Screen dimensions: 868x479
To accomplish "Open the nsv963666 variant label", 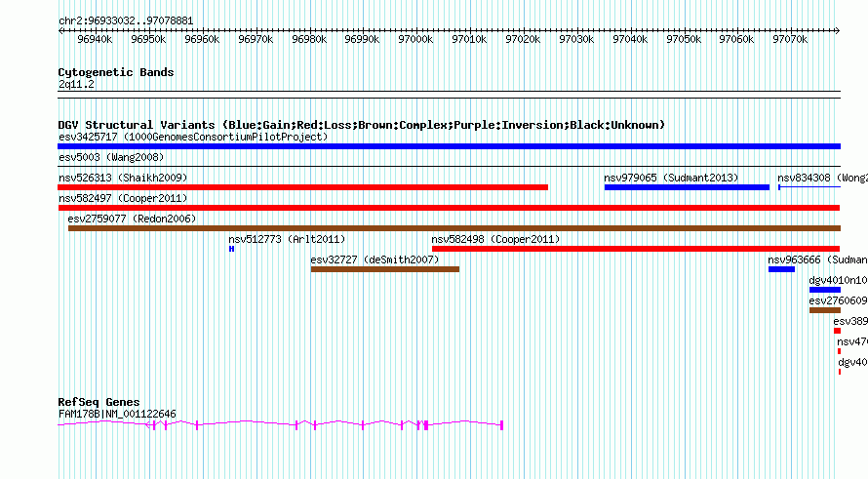I will pyautogui.click(x=817, y=259).
